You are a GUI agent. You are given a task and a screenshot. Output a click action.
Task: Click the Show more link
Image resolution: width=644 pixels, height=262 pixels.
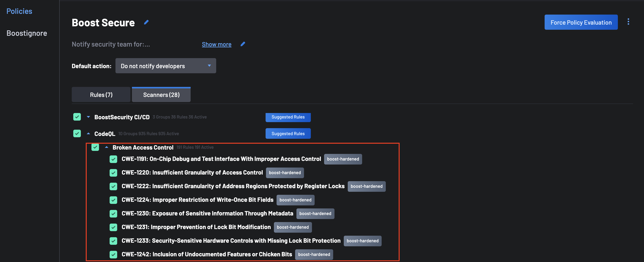pyautogui.click(x=217, y=44)
